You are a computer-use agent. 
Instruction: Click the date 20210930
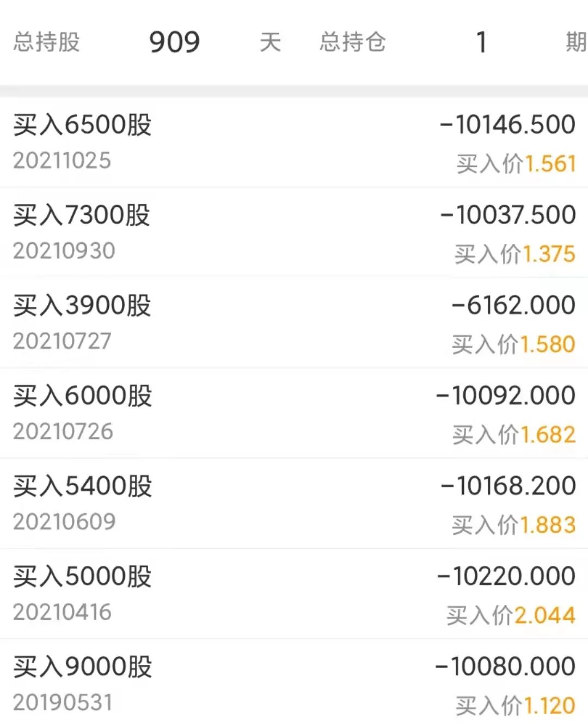[x=64, y=251]
